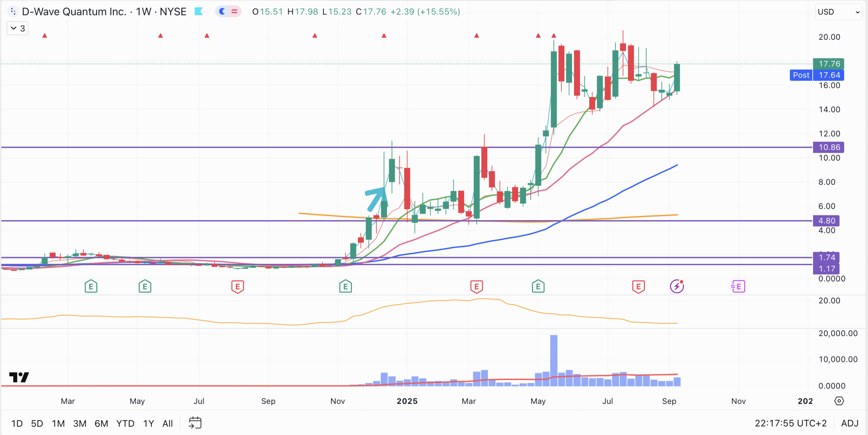
Task: Toggle the pink approximate-data indicator
Action: (x=234, y=12)
